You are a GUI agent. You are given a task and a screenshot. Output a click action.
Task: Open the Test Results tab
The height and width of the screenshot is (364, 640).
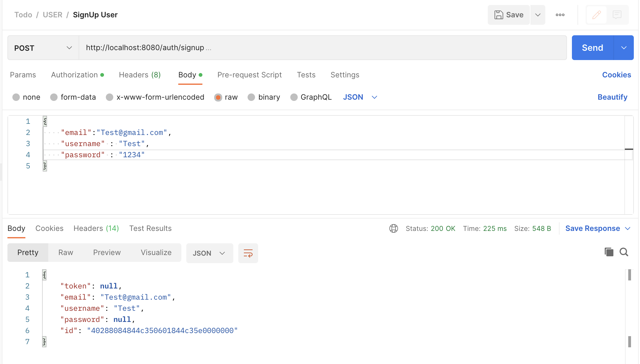click(150, 228)
